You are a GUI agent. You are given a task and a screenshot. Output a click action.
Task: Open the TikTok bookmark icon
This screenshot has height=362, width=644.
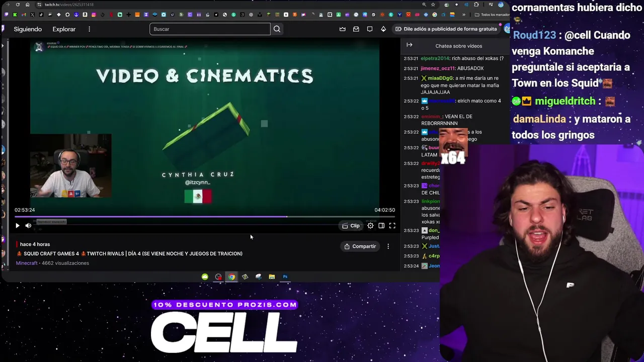click(x=41, y=15)
